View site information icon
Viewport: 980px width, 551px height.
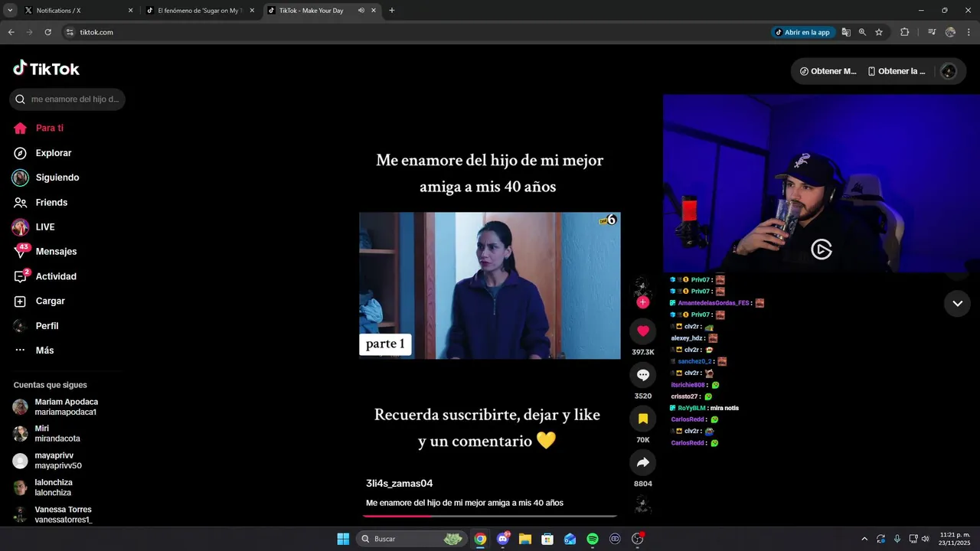coord(70,32)
